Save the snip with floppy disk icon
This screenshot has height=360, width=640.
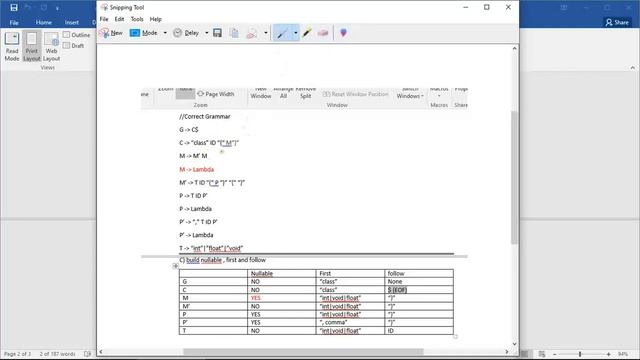[x=217, y=33]
